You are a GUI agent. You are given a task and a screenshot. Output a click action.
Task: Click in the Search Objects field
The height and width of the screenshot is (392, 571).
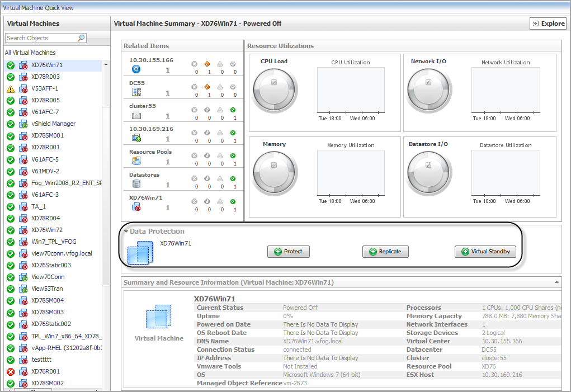pos(40,38)
